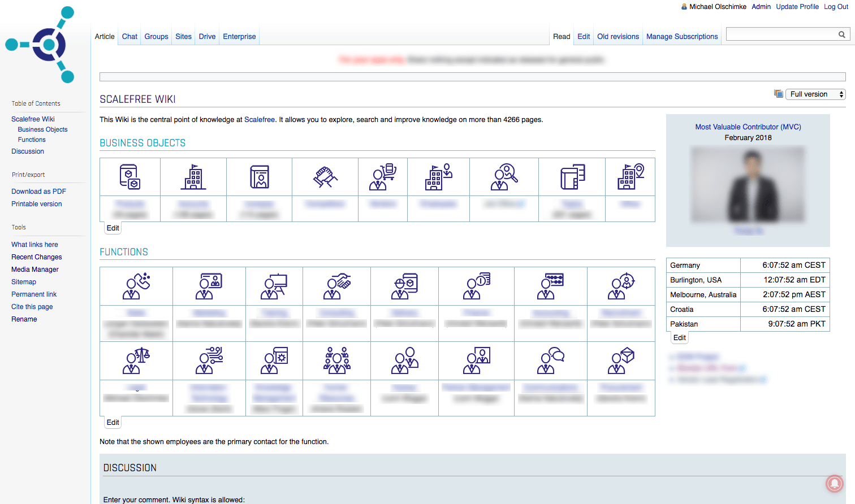The height and width of the screenshot is (504, 855).
Task: Select the Read tab
Action: [562, 36]
